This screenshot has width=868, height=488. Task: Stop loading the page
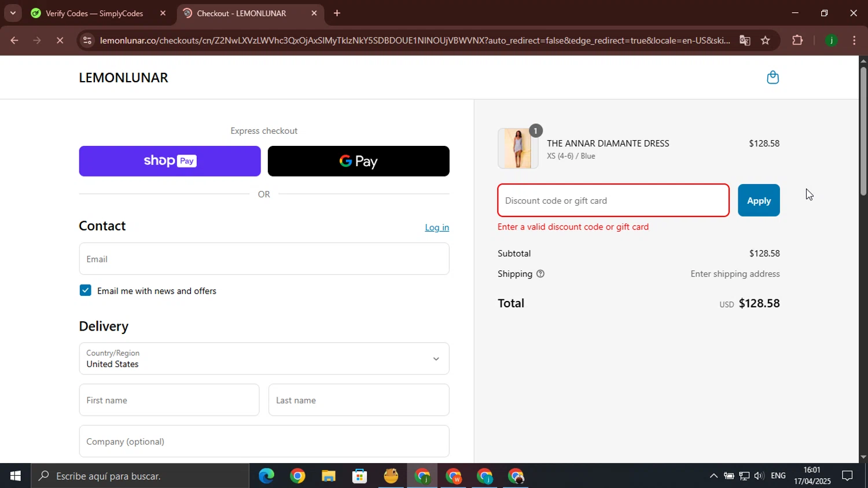tap(60, 41)
